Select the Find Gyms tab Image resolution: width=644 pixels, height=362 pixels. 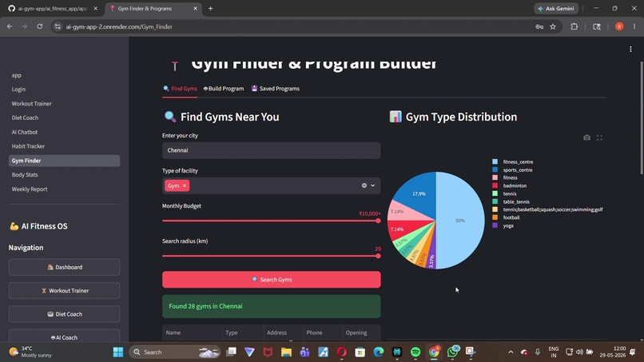[180, 89]
